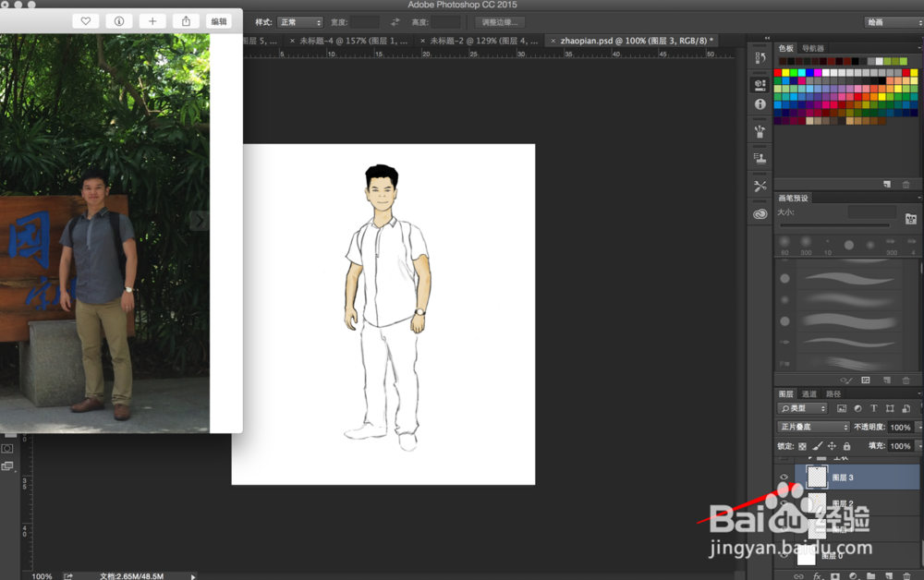Click info button in Preview window
The height and width of the screenshot is (580, 924).
coord(119,21)
